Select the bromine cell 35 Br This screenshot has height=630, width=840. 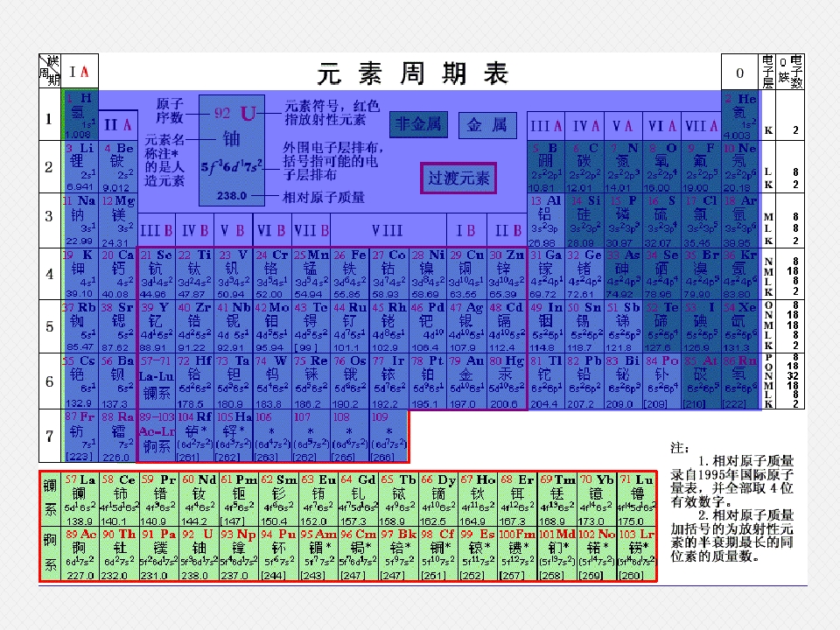[701, 273]
